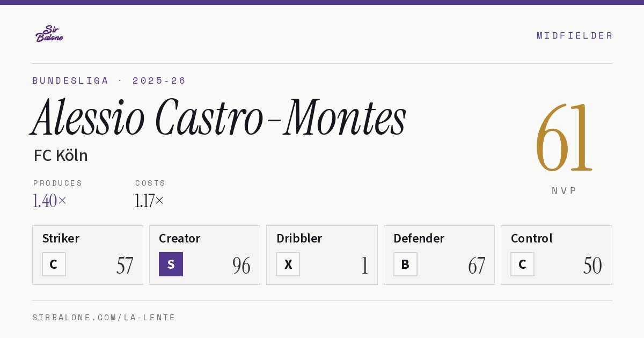
Task: Select the Creator score 96
Action: pos(241,266)
